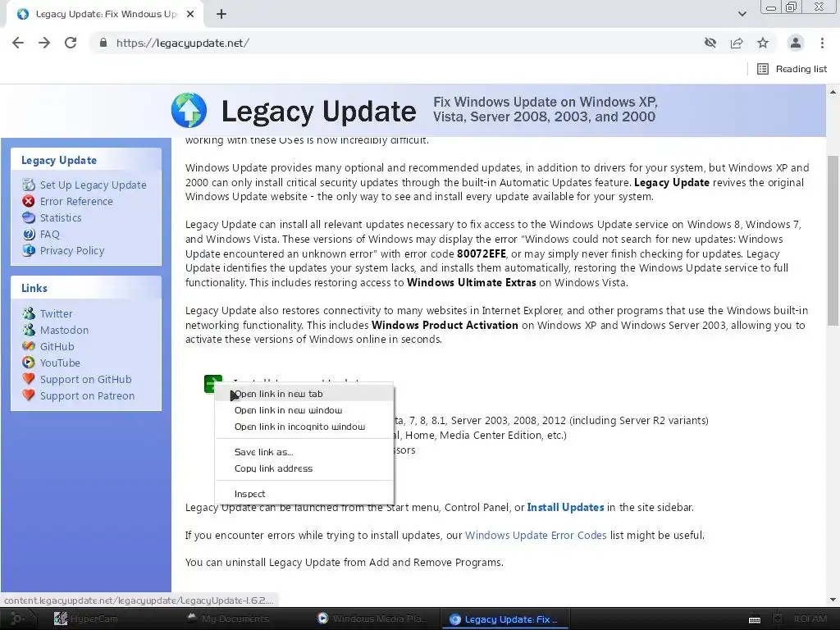
Task: Open the Error Reference link
Action: pos(76,202)
